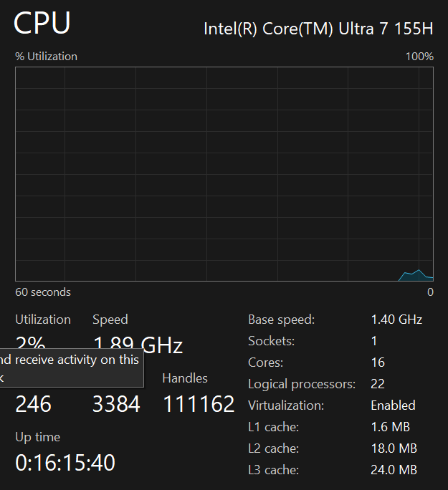Select the 0:16:15:40 up time value
This screenshot has height=490, width=448.
[65, 463]
